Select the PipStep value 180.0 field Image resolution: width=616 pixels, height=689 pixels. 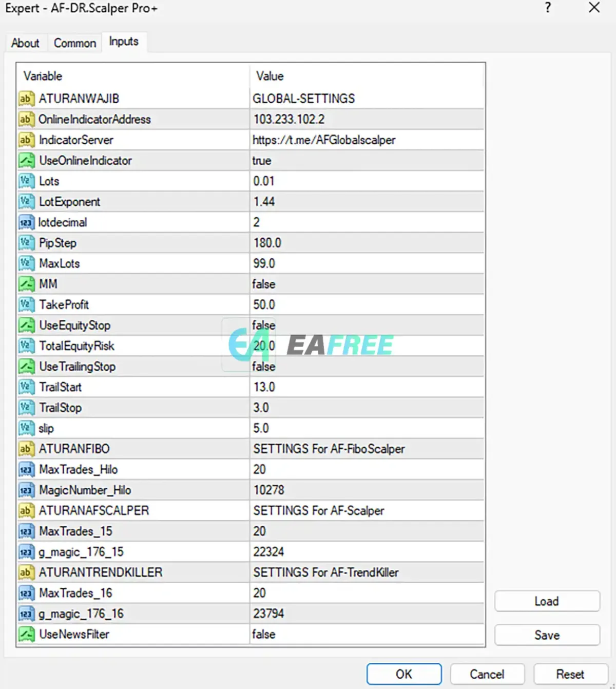(367, 243)
